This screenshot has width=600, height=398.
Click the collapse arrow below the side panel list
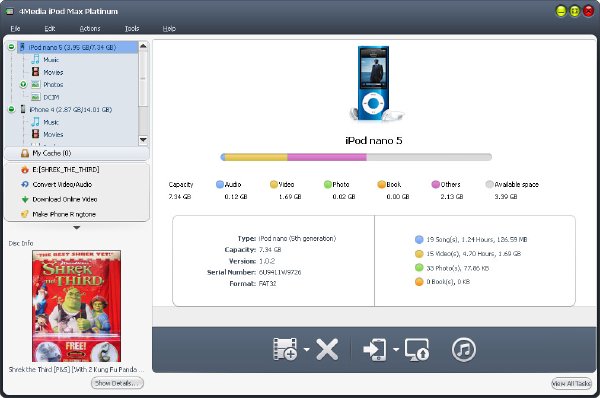77,228
